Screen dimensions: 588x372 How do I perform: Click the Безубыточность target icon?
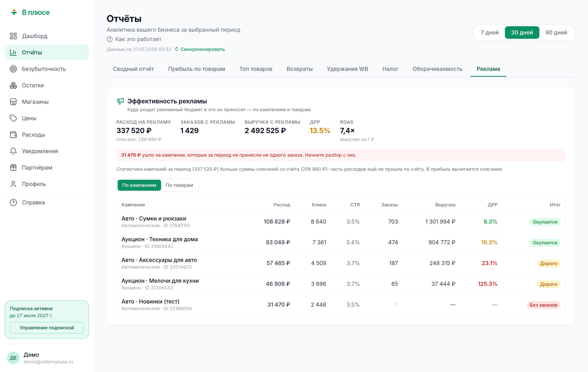point(13,69)
